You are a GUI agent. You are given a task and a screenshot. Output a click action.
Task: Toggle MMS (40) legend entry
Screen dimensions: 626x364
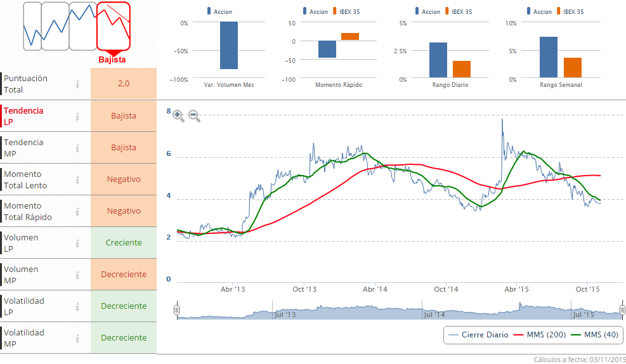(595, 335)
